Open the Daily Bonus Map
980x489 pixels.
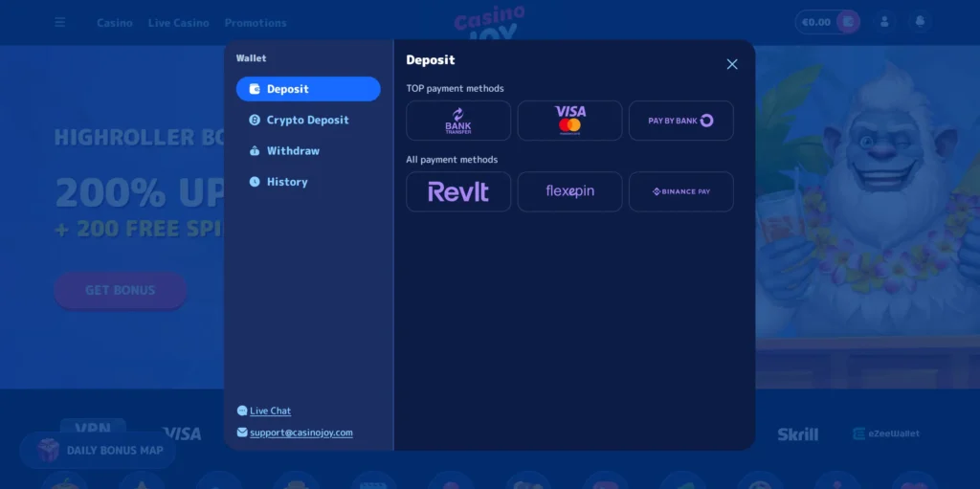click(x=98, y=450)
